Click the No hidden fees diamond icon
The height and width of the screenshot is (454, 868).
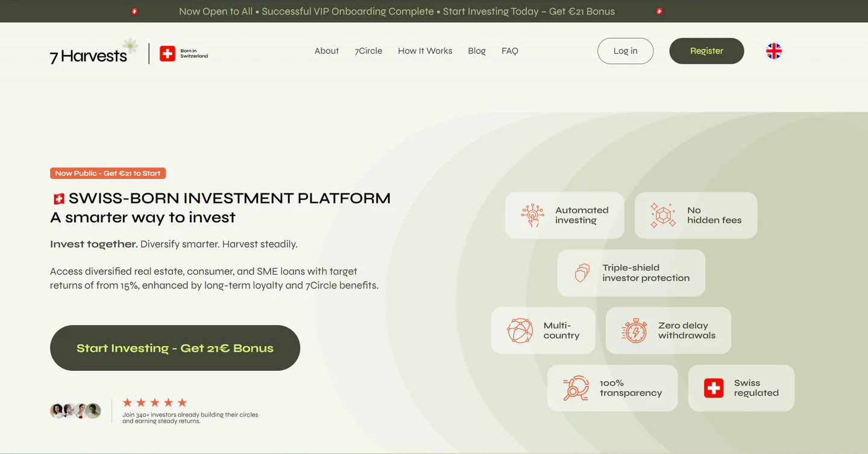click(x=663, y=216)
